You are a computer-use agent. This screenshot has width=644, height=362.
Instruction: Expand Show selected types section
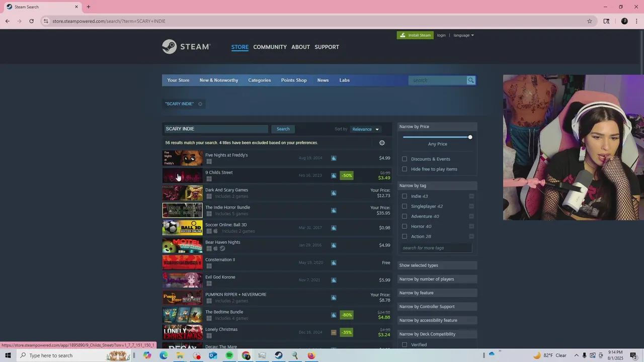coord(437,265)
